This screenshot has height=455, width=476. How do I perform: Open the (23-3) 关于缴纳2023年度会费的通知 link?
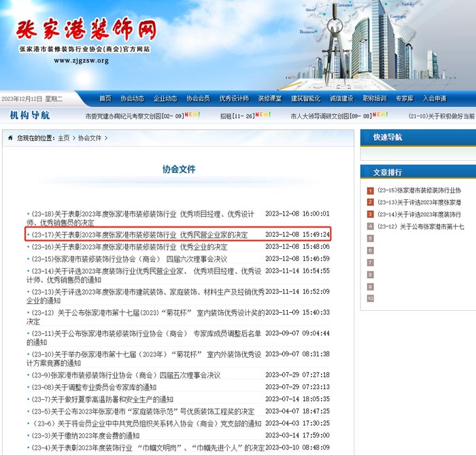point(85,436)
